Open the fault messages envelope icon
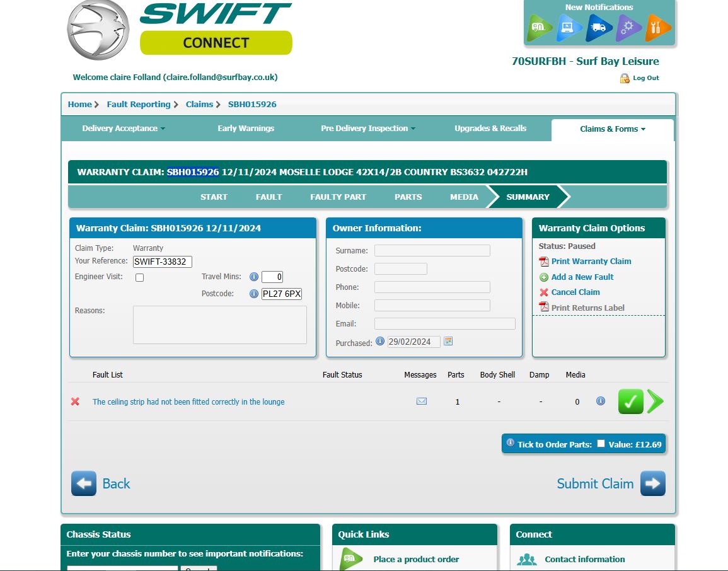 (x=422, y=401)
